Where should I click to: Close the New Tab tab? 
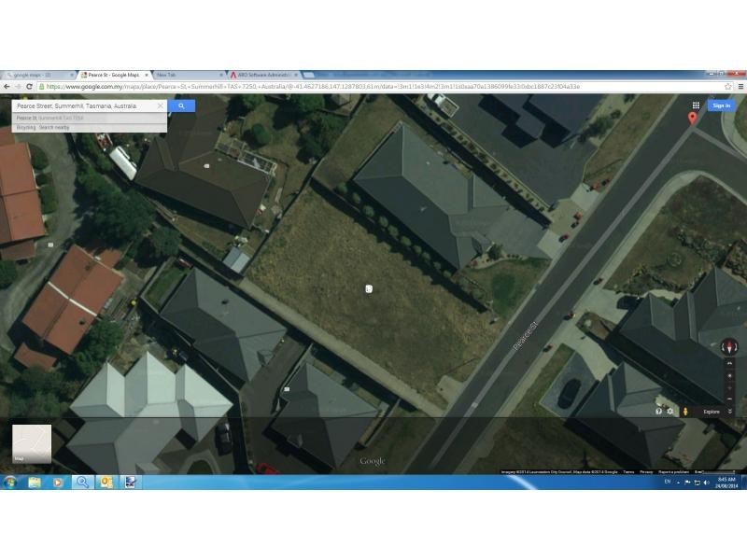coord(221,75)
